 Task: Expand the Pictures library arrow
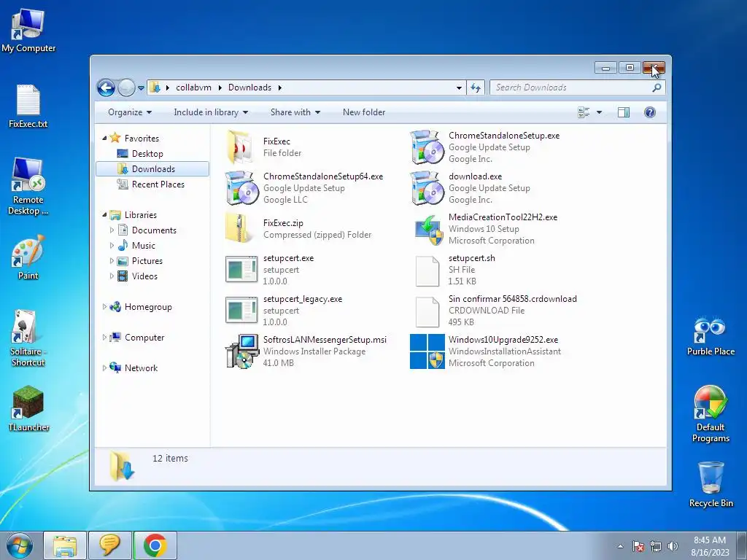click(112, 261)
